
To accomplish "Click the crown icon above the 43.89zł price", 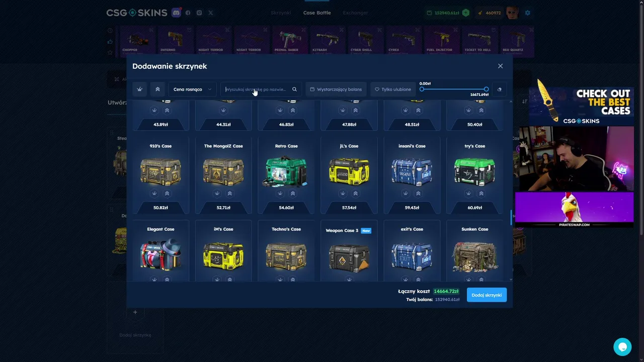I will pos(154,110).
